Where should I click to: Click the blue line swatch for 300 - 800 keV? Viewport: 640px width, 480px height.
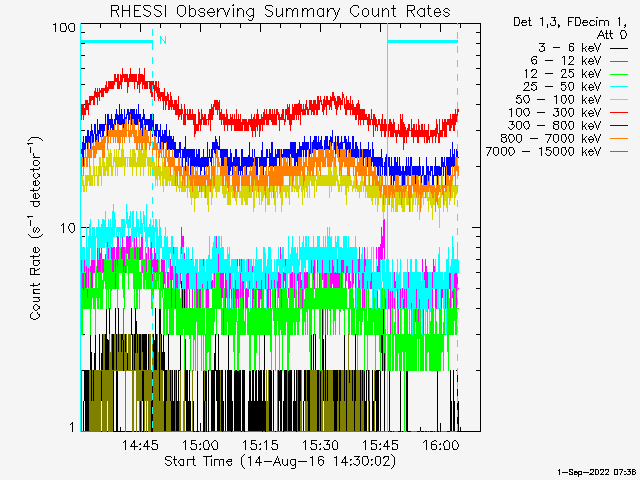[x=619, y=126]
